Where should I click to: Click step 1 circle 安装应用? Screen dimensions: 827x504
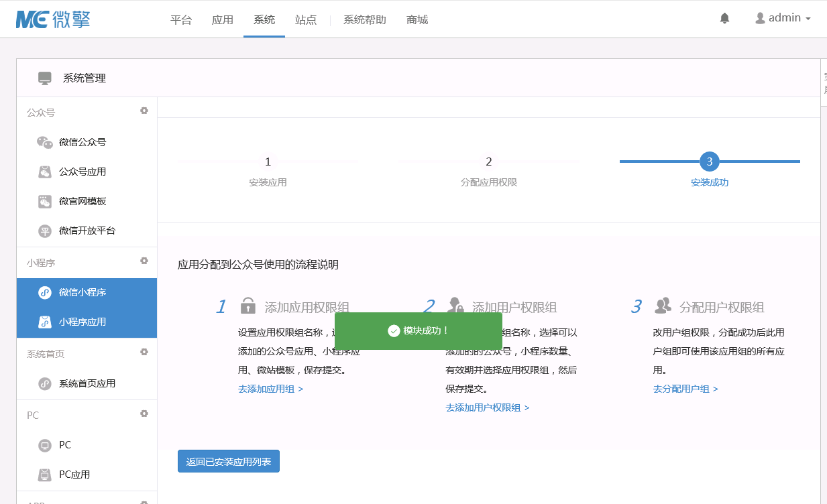268,162
